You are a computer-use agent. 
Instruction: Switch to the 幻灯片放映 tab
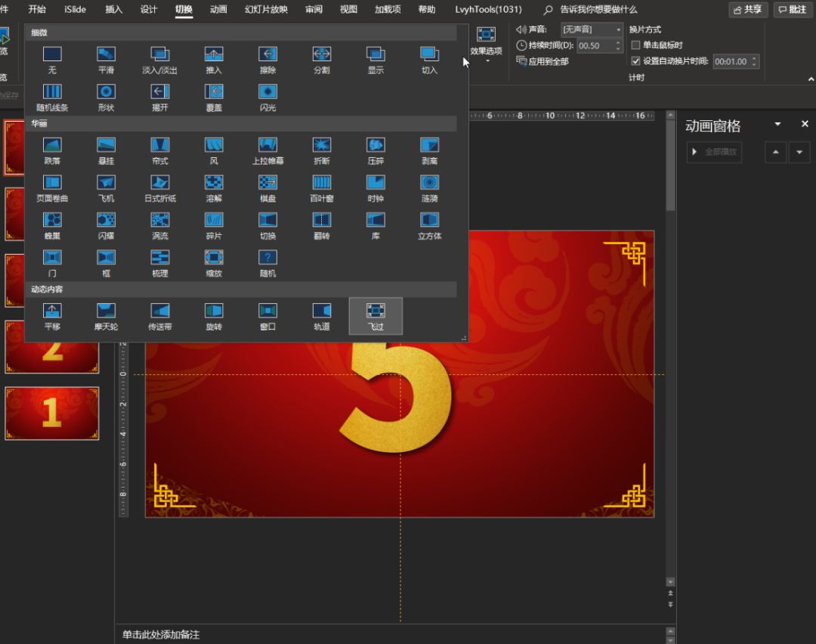tap(266, 9)
